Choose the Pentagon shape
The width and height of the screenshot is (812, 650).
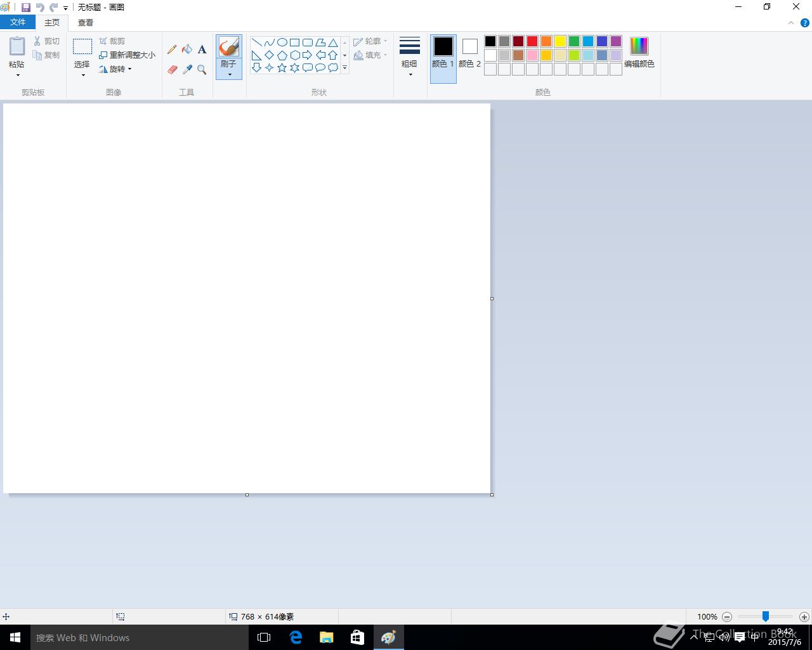pyautogui.click(x=282, y=55)
